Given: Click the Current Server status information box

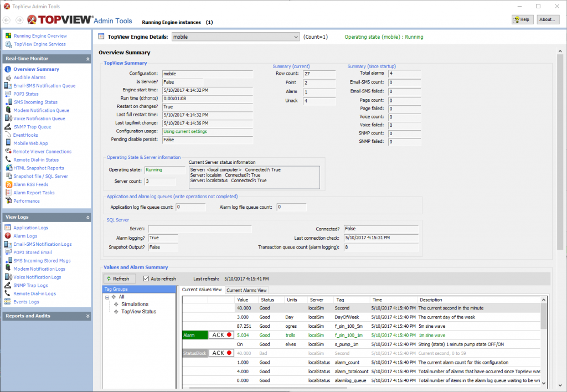Looking at the screenshot, I should [254, 177].
